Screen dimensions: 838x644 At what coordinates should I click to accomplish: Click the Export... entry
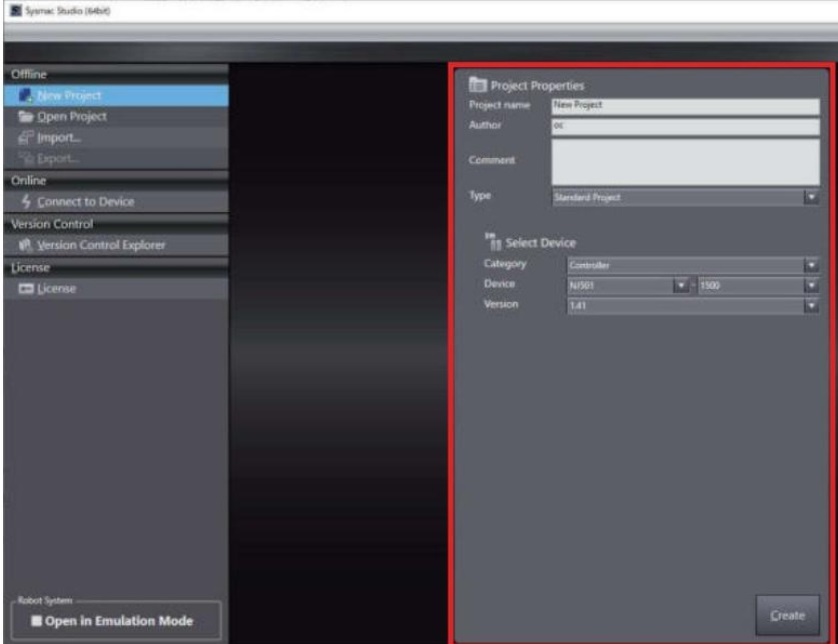click(116, 159)
